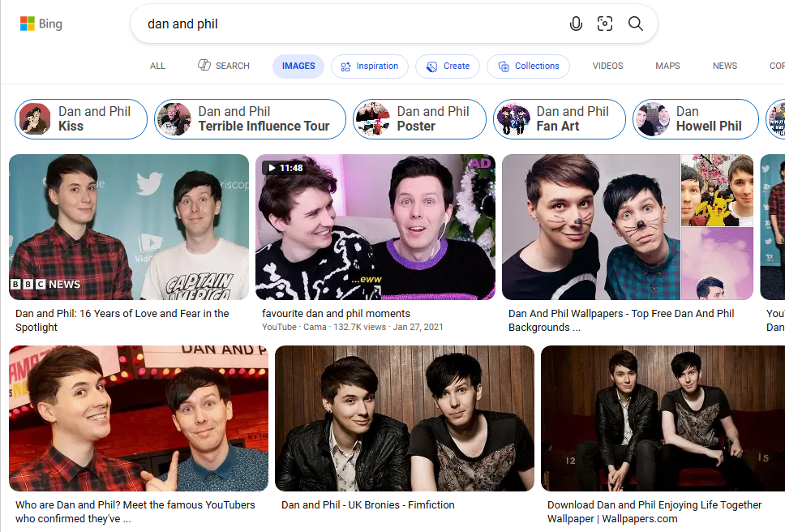Image resolution: width=785 pixels, height=532 pixels.
Task: Switch to the VIDEOS tab
Action: point(607,66)
